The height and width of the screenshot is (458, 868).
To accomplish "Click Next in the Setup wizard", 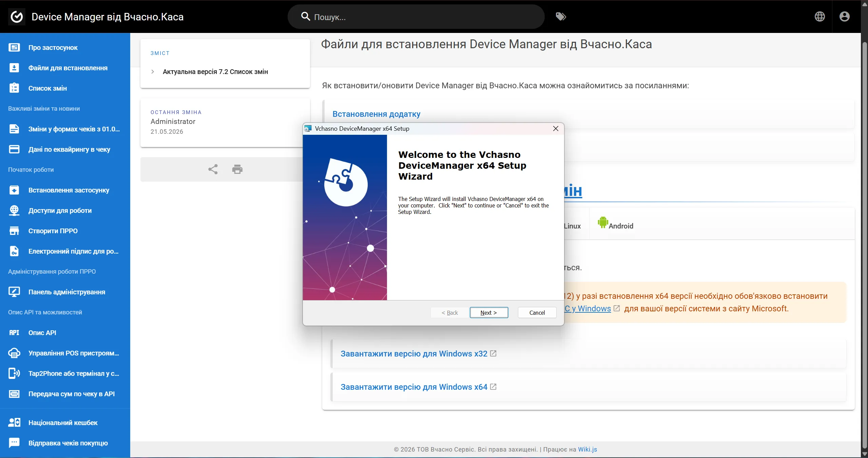I will click(489, 313).
